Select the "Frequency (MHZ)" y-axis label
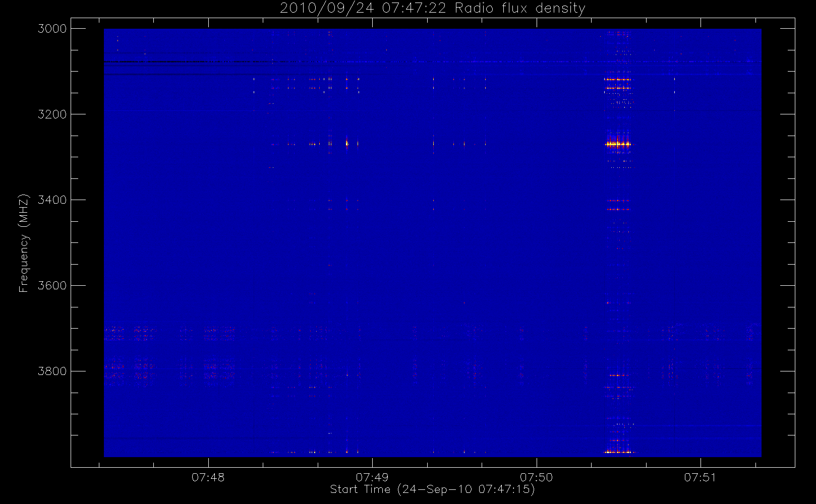This screenshot has width=816, height=504. [x=23, y=243]
